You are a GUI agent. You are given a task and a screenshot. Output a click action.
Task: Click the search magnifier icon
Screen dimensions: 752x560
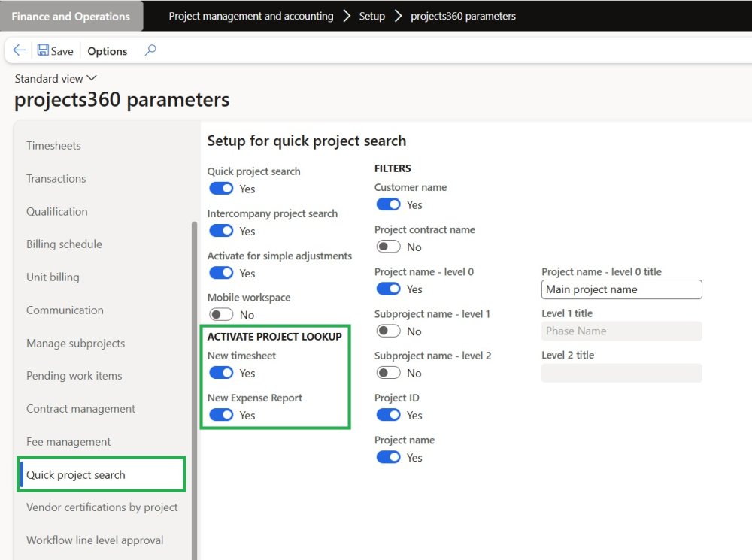tap(150, 50)
